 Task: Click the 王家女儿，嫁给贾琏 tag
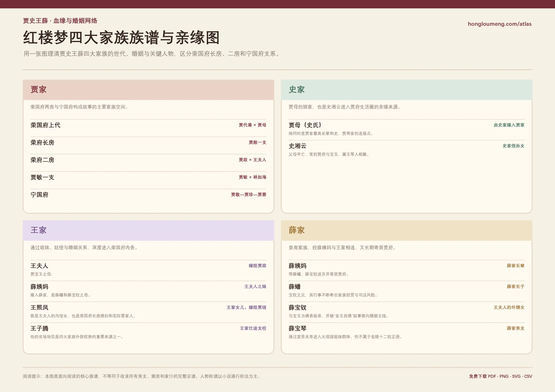(247, 308)
